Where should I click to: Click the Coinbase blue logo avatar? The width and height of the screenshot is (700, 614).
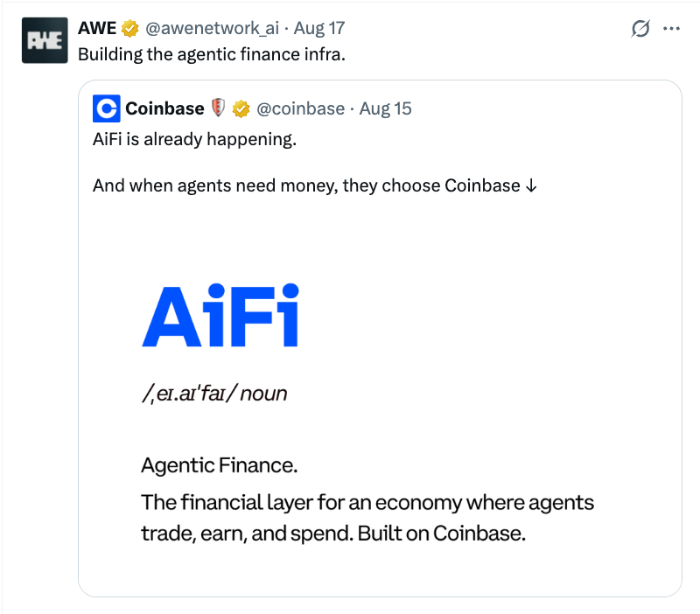click(x=106, y=108)
